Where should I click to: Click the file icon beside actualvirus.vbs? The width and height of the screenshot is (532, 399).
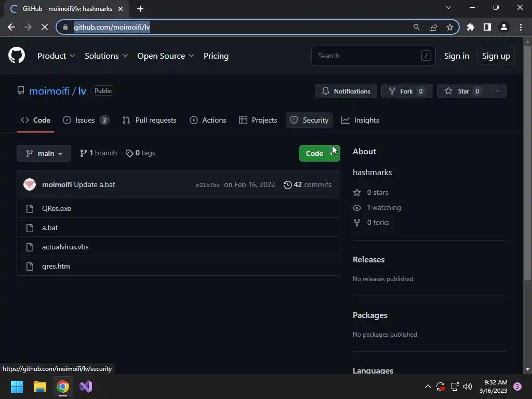30,247
